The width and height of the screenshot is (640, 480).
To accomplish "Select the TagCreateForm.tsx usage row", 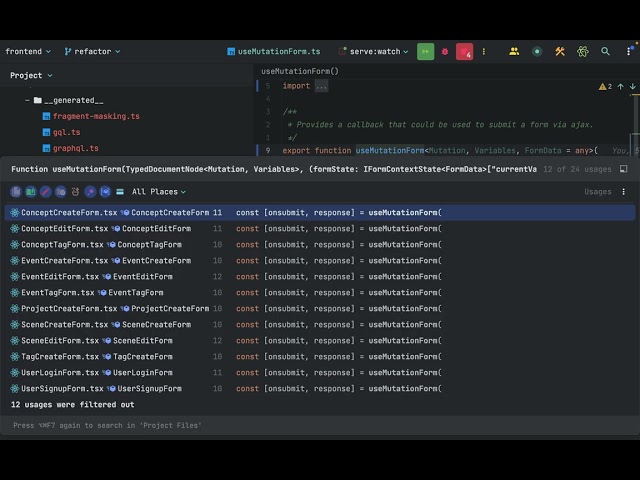I will point(320,357).
